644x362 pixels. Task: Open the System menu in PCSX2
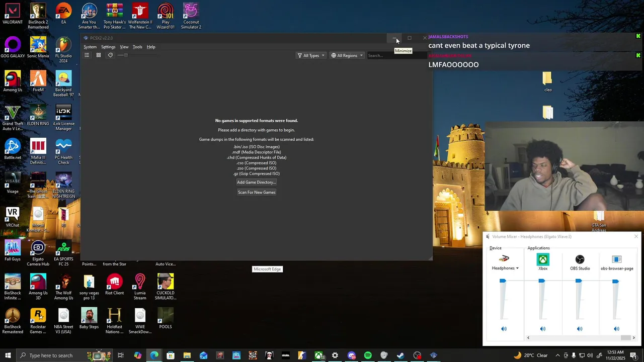(x=90, y=47)
